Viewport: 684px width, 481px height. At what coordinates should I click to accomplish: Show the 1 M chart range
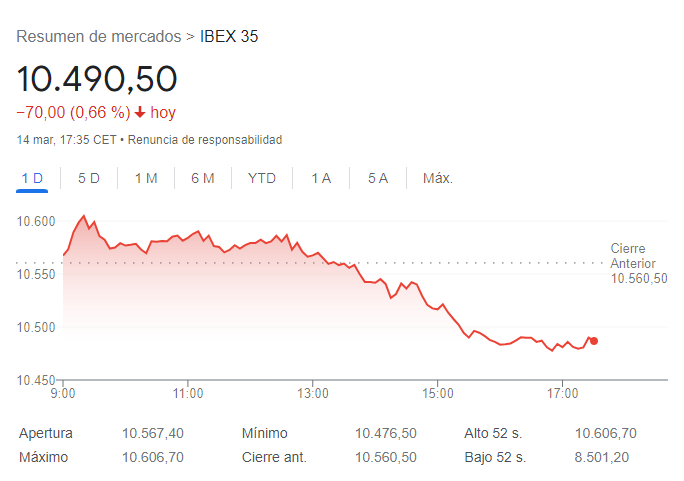tap(146, 178)
